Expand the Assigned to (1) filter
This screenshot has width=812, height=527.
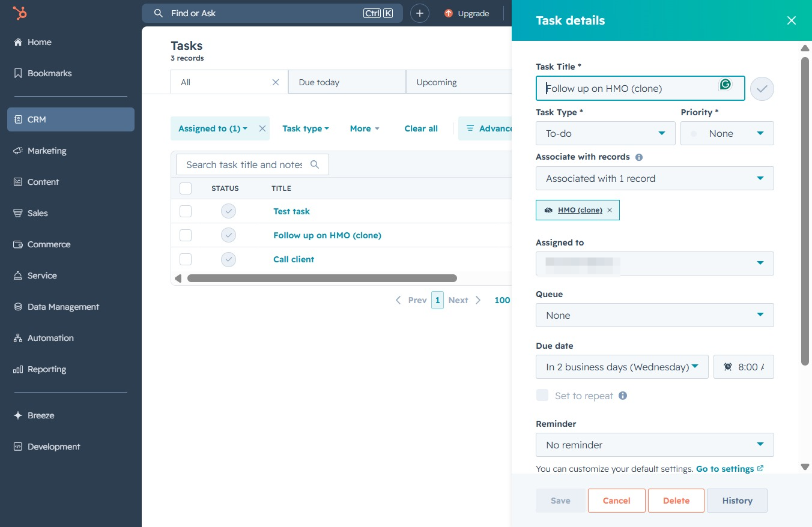click(x=213, y=128)
